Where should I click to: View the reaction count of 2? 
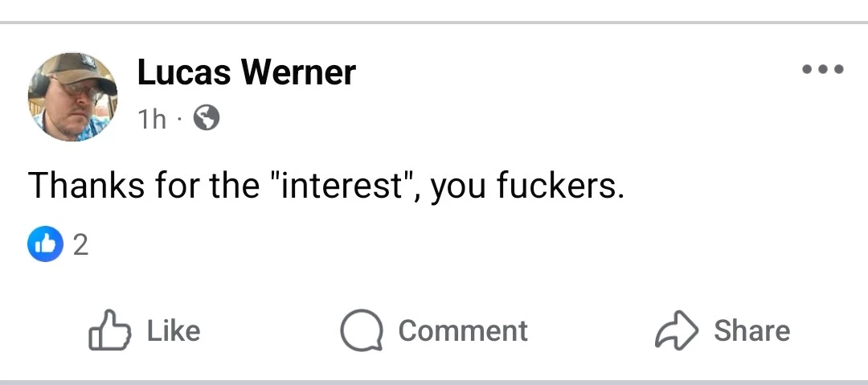click(x=80, y=245)
